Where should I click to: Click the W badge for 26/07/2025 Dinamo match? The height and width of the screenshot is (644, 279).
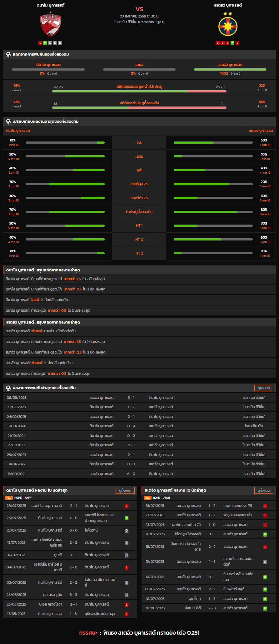127,518
